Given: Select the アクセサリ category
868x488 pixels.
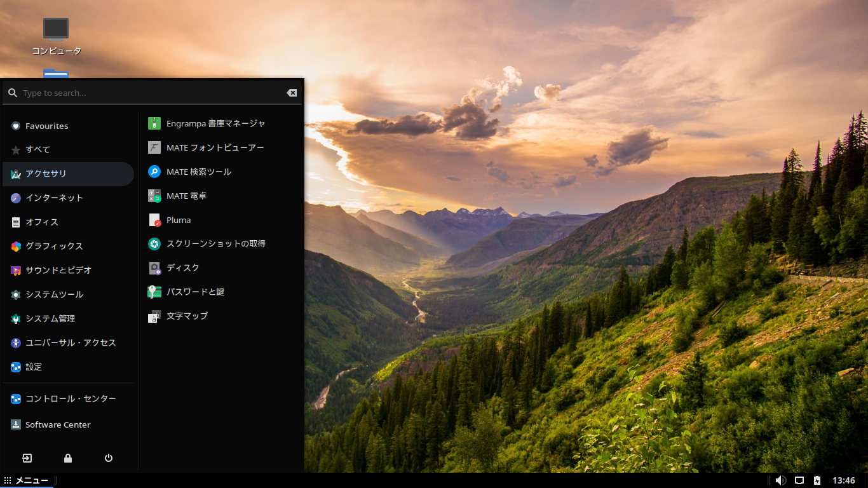Looking at the screenshot, I should 68,174.
